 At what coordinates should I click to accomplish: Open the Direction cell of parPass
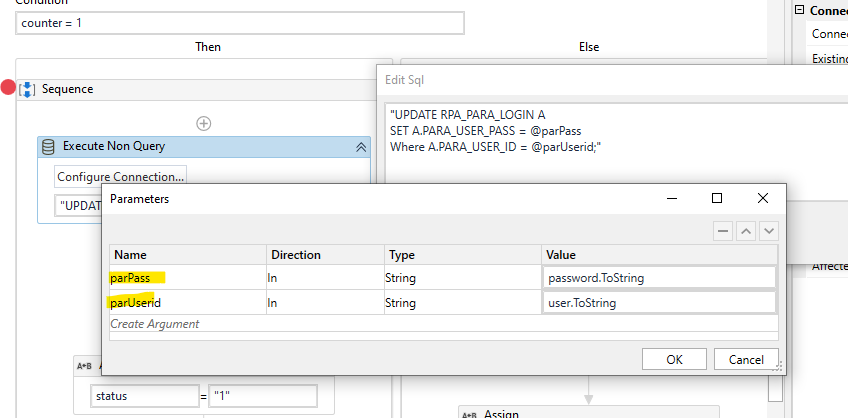tap(323, 277)
